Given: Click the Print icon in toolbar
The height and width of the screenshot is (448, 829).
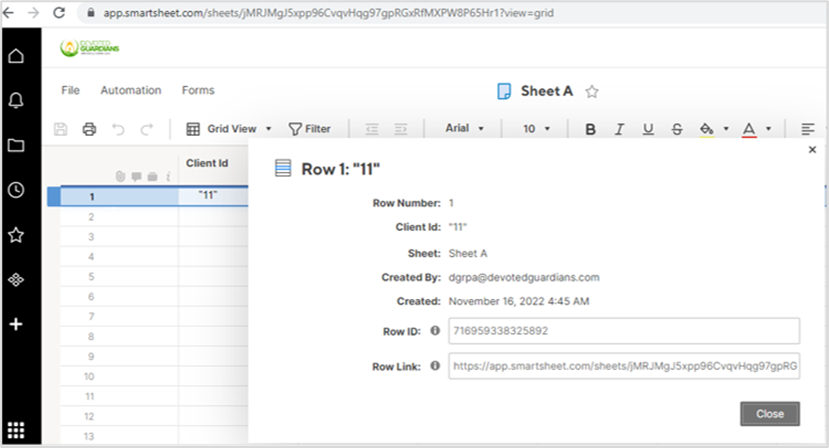Looking at the screenshot, I should [89, 129].
